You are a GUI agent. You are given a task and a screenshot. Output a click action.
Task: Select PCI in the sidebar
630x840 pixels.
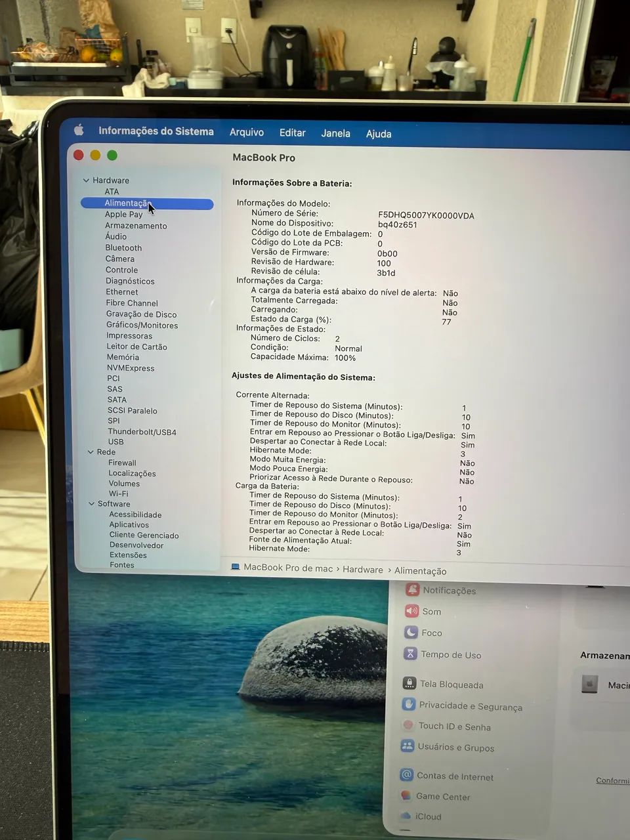(114, 378)
